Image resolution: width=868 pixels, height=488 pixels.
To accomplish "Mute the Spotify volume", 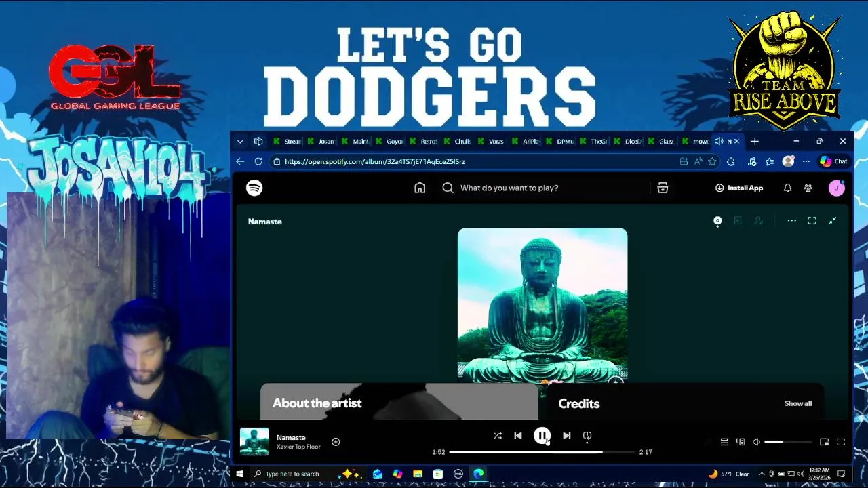I will (x=756, y=442).
